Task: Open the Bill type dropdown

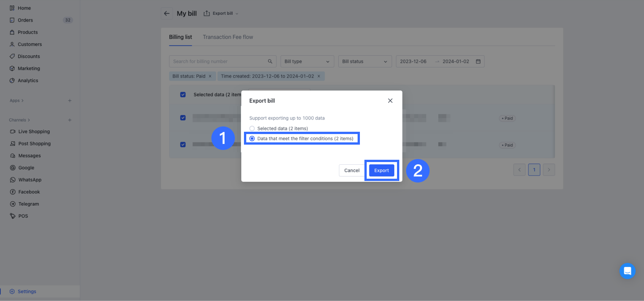Action: click(307, 61)
